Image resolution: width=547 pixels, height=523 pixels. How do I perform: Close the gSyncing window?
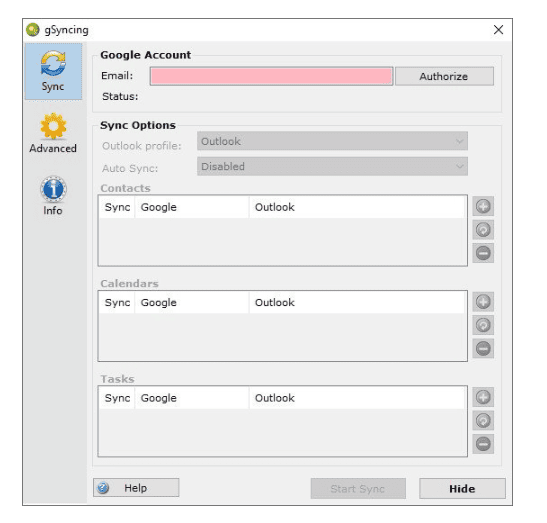[x=499, y=30]
